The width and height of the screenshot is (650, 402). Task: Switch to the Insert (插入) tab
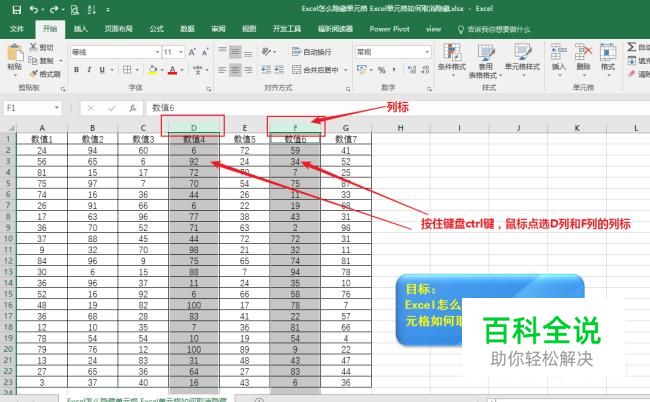click(80, 29)
